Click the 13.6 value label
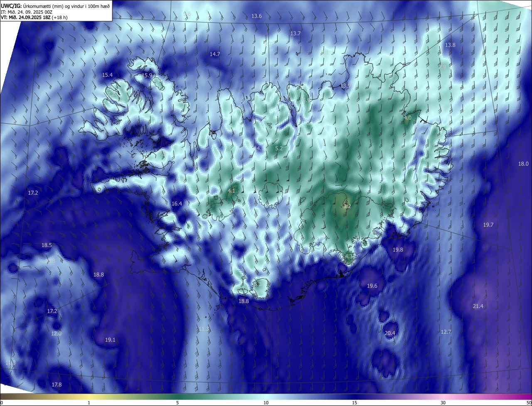 click(257, 16)
